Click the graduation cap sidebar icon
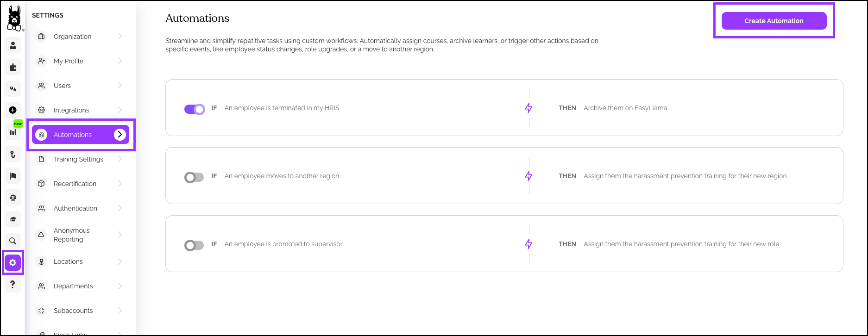The width and height of the screenshot is (868, 336). [x=13, y=219]
